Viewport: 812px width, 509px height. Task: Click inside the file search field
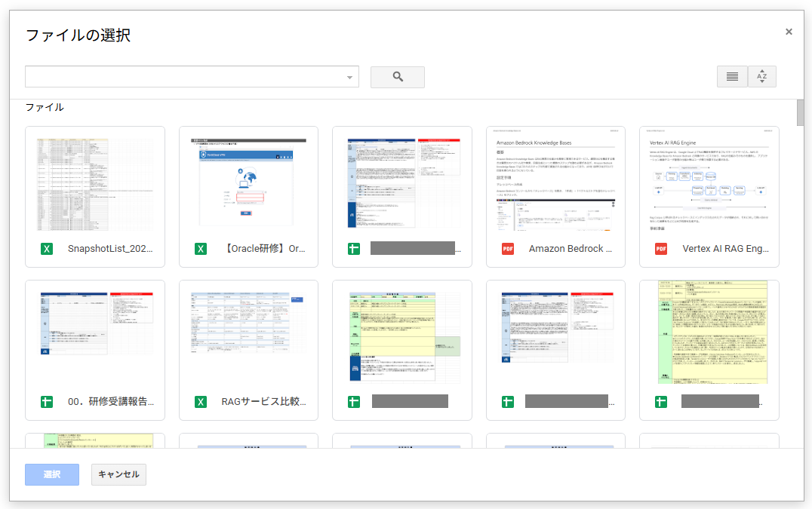185,77
